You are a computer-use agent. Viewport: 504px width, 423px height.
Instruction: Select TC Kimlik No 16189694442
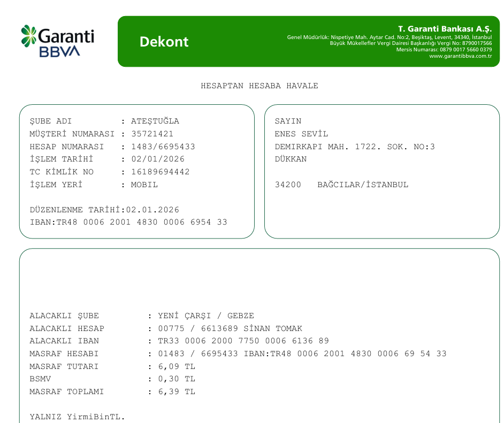[x=161, y=172]
